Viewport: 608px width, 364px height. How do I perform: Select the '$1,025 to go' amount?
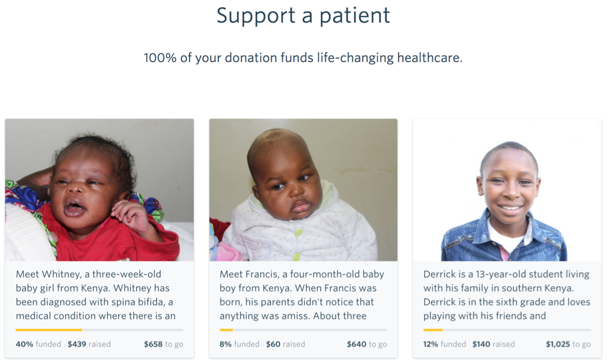pos(568,344)
